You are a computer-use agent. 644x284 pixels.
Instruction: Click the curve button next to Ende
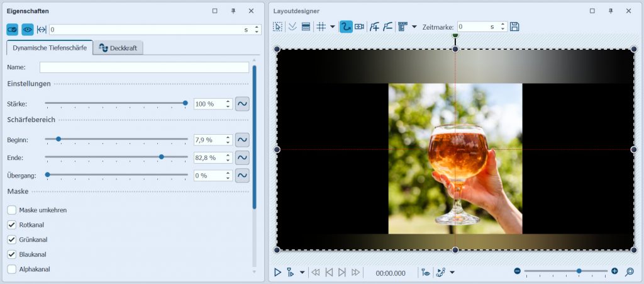(242, 157)
